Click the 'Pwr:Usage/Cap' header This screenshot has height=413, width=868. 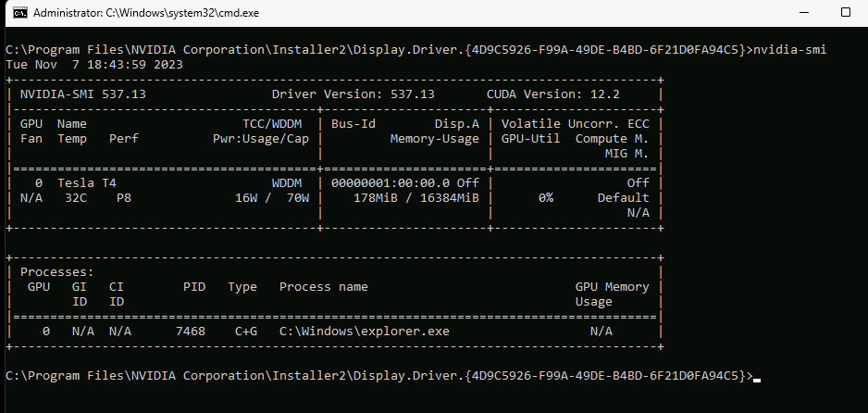(261, 138)
